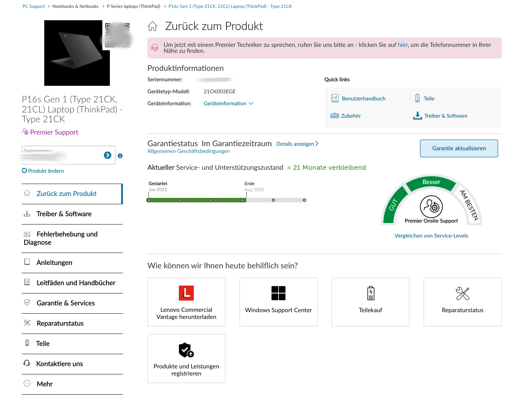Select the Zubehör keyboard icon
This screenshot has height=398, width=532.
[x=334, y=115]
